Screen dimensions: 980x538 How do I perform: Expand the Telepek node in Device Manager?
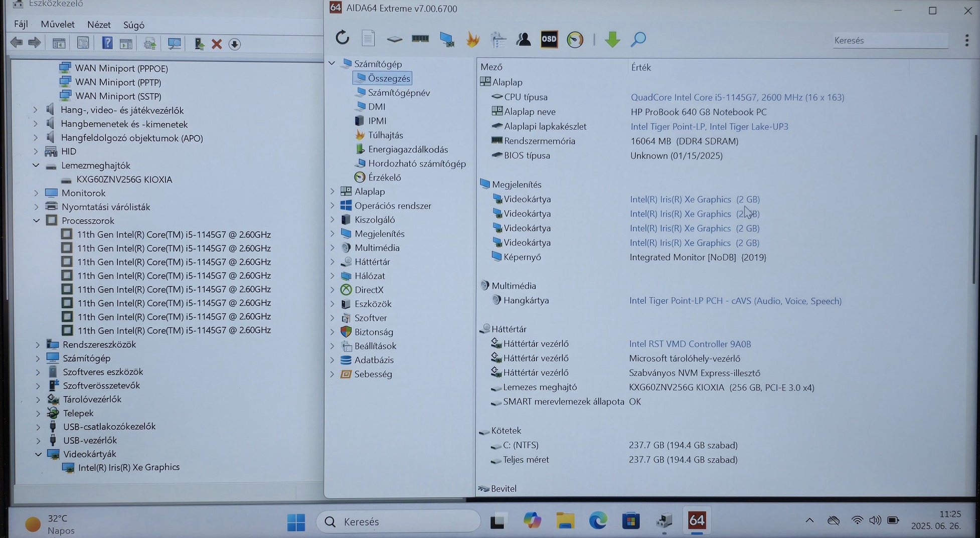tap(38, 413)
